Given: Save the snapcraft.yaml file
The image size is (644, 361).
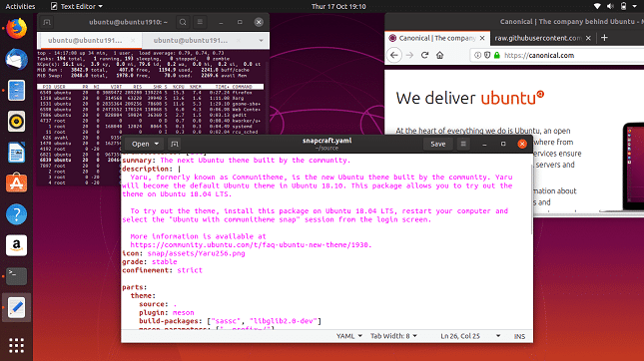Looking at the screenshot, I should 438,144.
